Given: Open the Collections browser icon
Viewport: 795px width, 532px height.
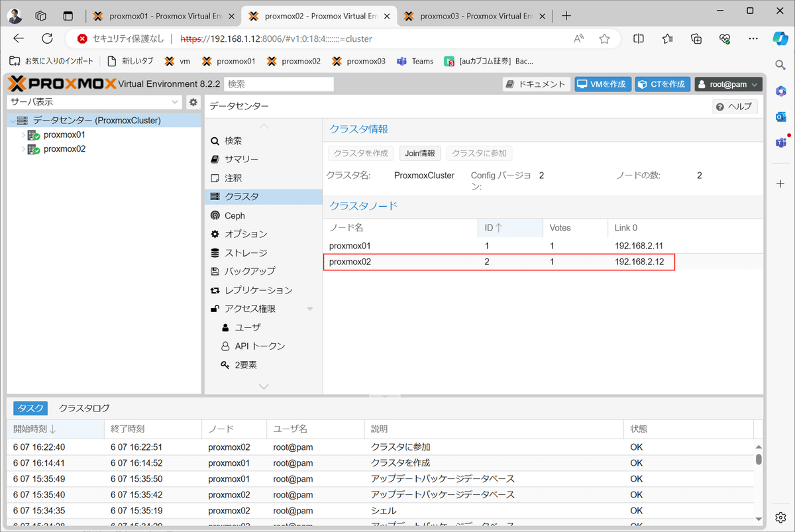Looking at the screenshot, I should click(x=696, y=39).
